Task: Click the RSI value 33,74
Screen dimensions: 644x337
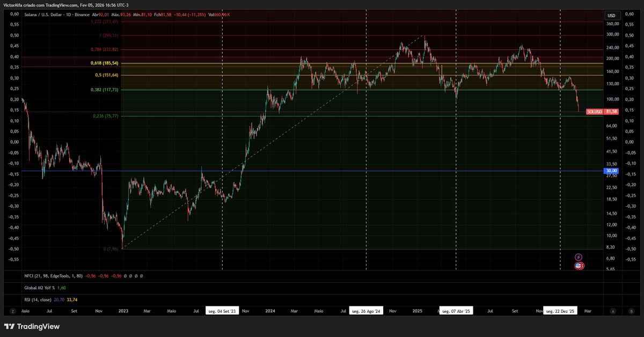Action: (x=72, y=299)
